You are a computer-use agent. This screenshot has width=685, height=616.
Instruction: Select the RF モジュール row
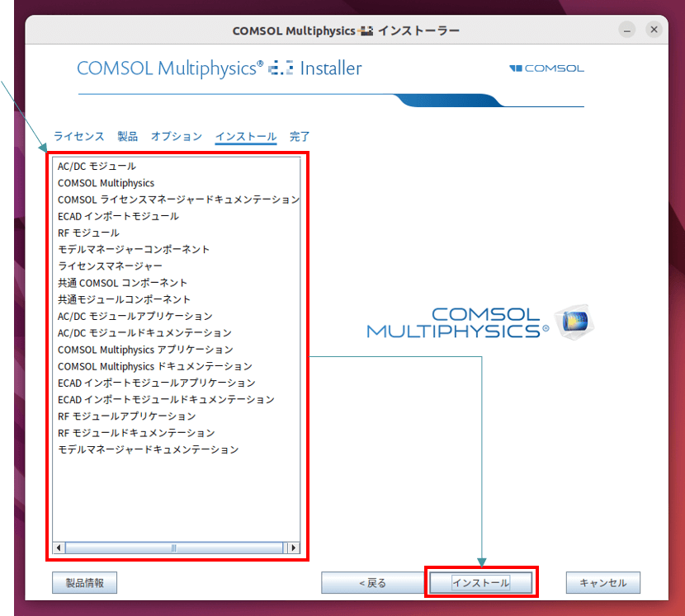click(177, 233)
